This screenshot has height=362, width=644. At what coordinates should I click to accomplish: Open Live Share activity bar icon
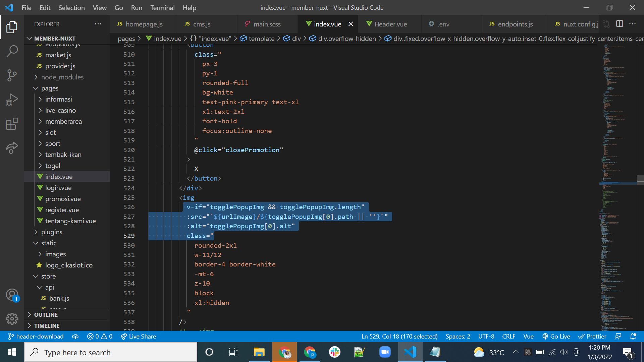click(x=12, y=148)
